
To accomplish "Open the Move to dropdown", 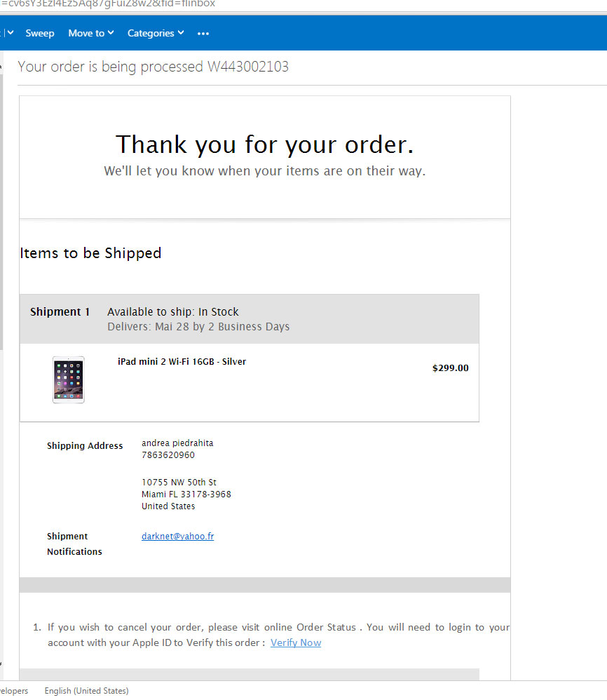I will (91, 33).
